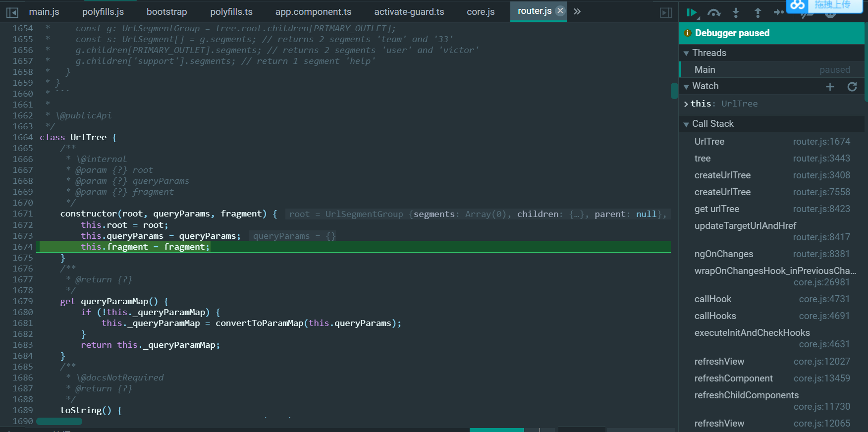Image resolution: width=868 pixels, height=432 pixels.
Task: Select refreshView frame at core.js:12065
Action: (771, 424)
